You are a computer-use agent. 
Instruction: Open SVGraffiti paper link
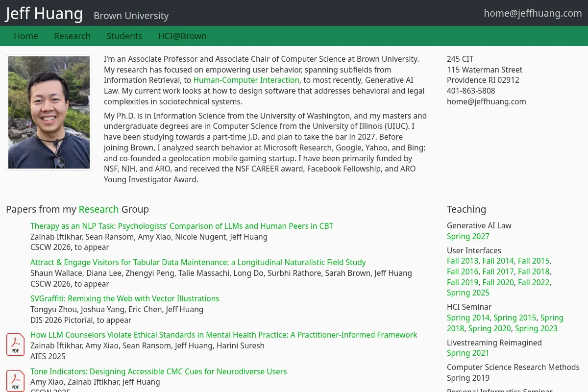125,298
